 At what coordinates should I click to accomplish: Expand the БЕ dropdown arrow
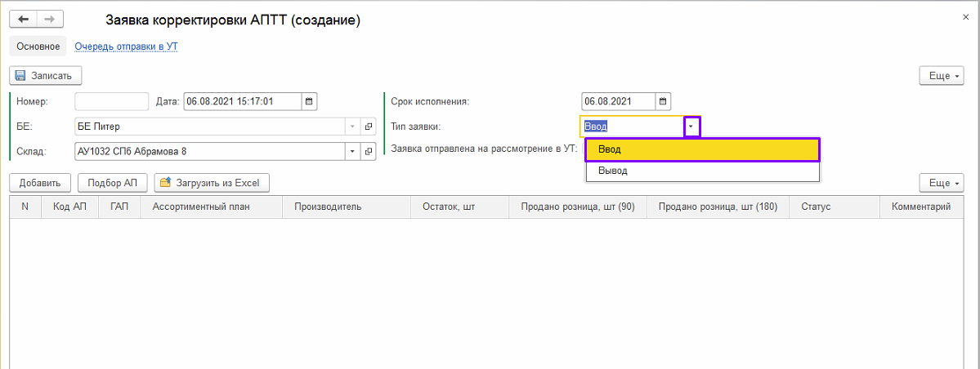click(352, 127)
